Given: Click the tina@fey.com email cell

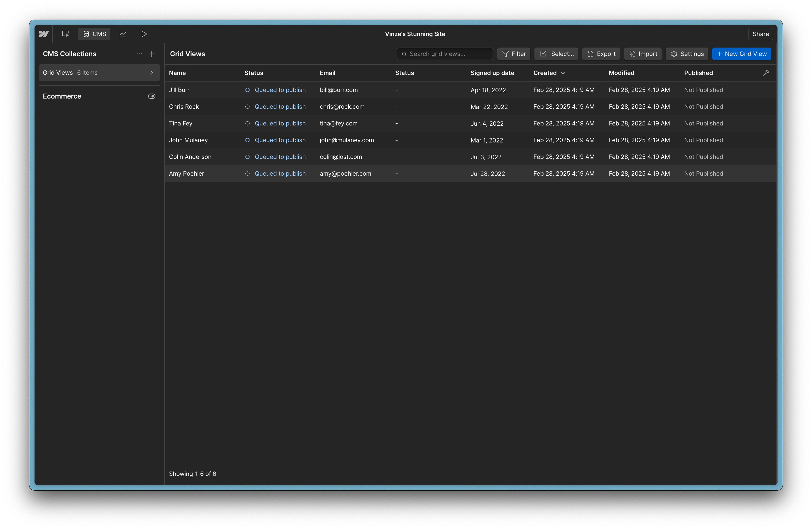Looking at the screenshot, I should tap(339, 123).
